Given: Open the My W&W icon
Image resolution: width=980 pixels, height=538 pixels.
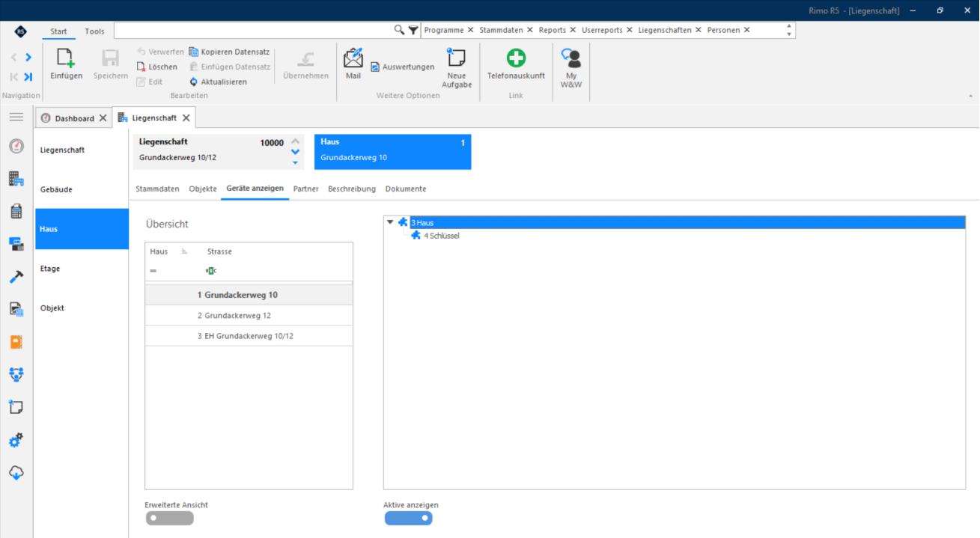Looking at the screenshot, I should pyautogui.click(x=571, y=58).
